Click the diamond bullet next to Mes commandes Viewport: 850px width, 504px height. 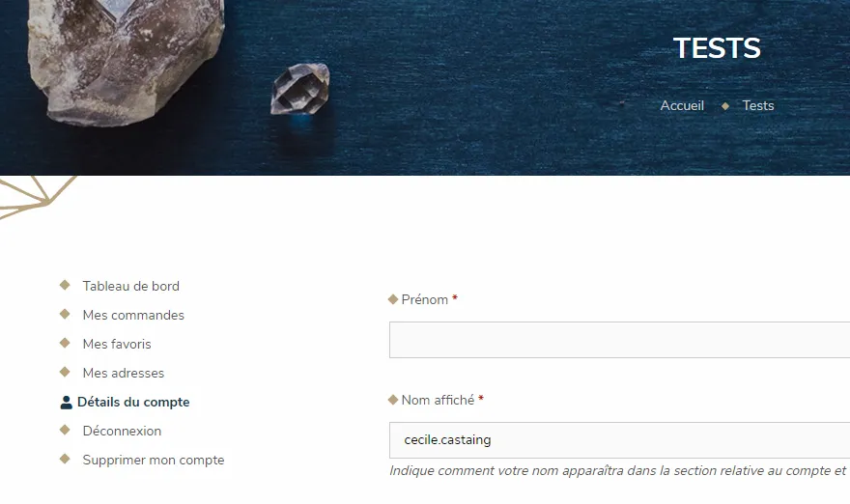coord(65,314)
